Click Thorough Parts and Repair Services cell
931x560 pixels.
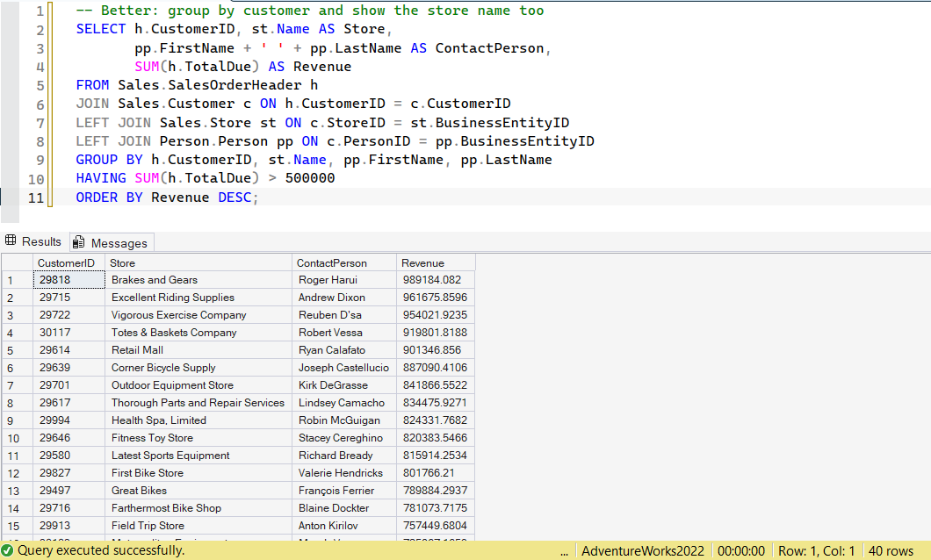[x=198, y=403]
